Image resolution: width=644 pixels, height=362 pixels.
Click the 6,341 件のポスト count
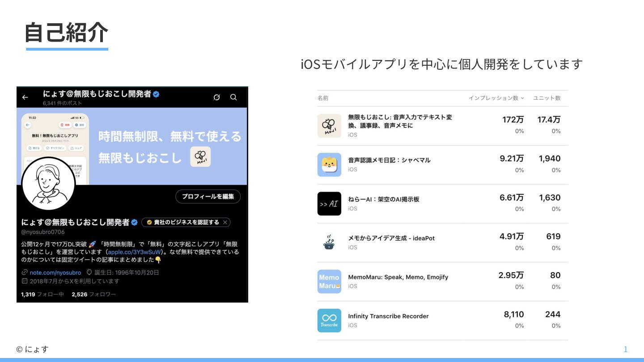click(x=62, y=103)
